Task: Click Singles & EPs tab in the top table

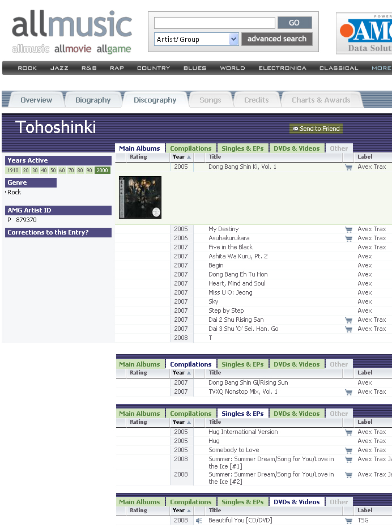Action: tap(242, 148)
